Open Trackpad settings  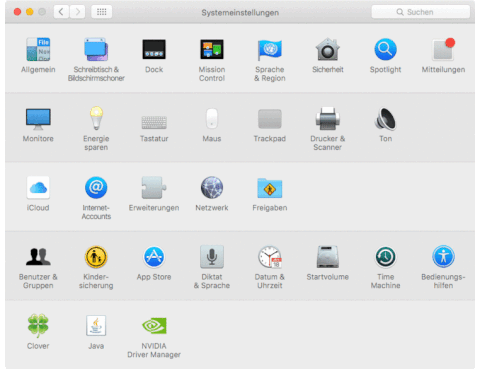270,119
